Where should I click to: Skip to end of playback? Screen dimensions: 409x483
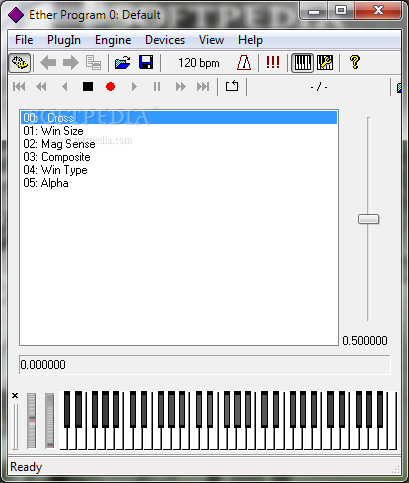point(203,87)
